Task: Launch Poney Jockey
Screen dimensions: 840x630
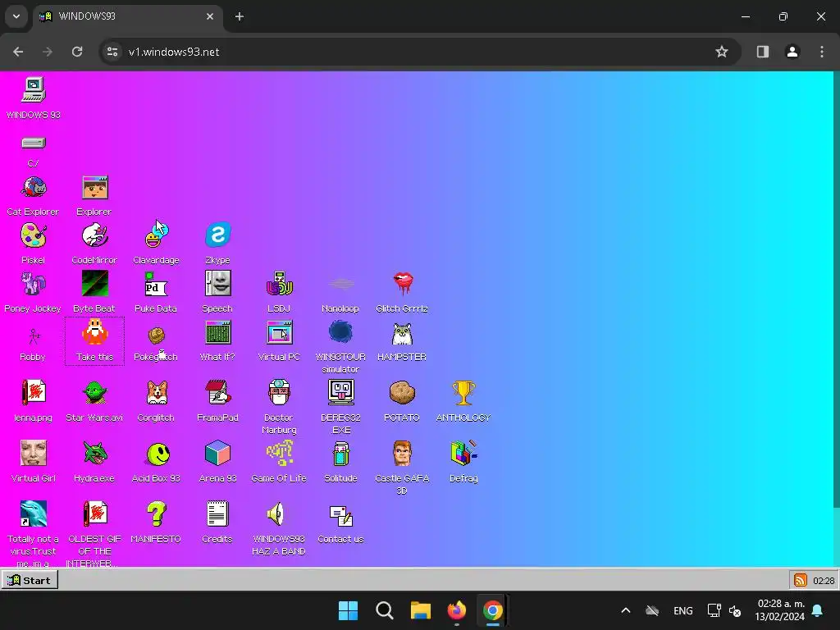Action: pos(33,284)
